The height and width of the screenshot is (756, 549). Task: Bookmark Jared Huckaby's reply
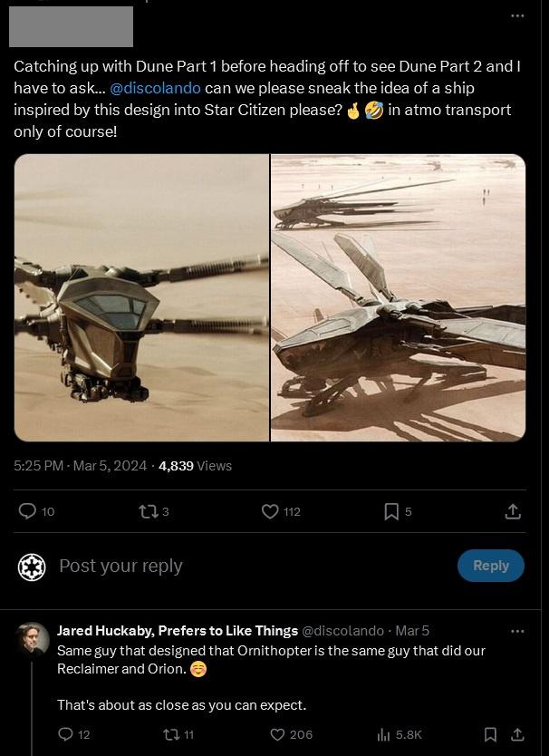coord(490,734)
